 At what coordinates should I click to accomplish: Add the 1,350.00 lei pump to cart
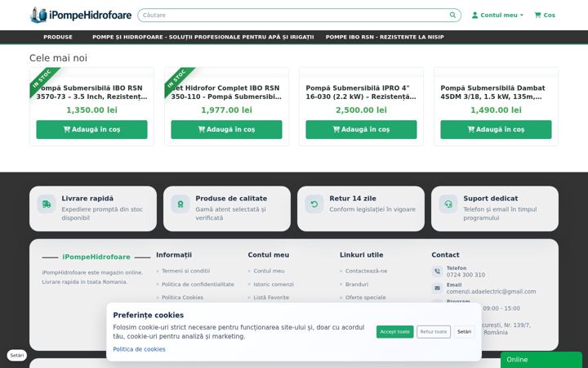tap(91, 129)
